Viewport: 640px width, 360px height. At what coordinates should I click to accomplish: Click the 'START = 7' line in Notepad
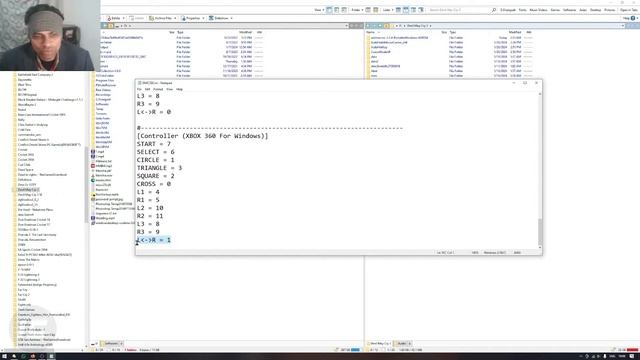154,144
